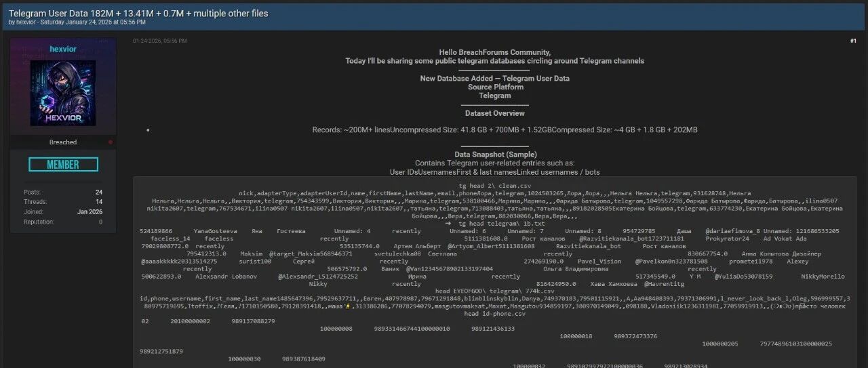Click the line about databases circling Telegram channels
868x368 pixels.
coord(495,61)
